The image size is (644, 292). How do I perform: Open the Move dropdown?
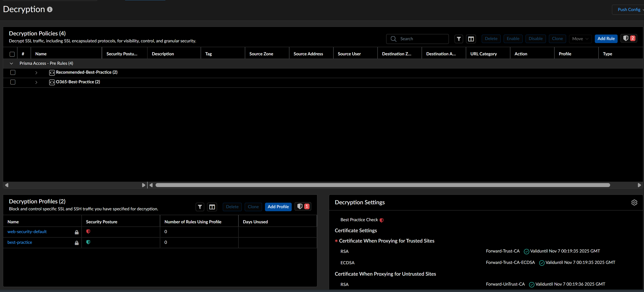pyautogui.click(x=580, y=39)
